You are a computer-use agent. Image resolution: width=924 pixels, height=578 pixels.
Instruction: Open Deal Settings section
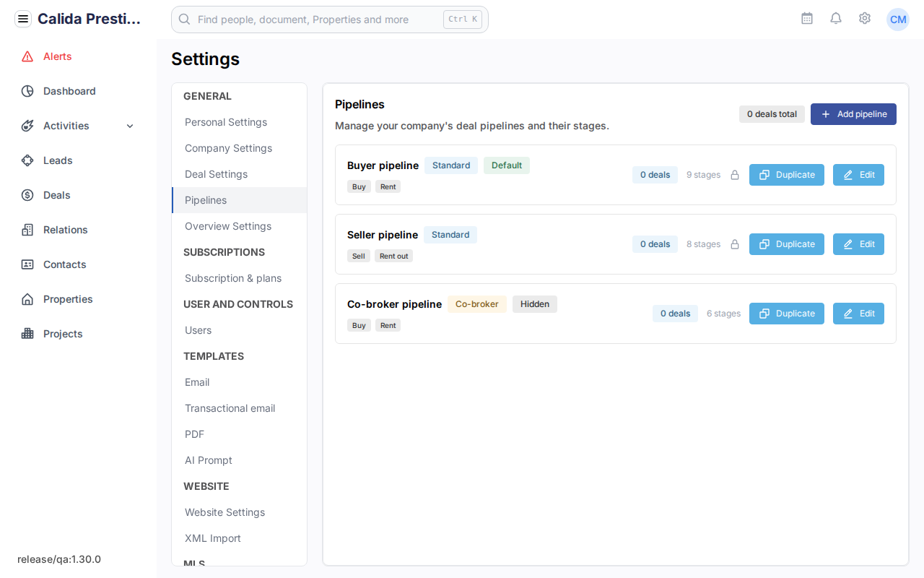pos(240,174)
